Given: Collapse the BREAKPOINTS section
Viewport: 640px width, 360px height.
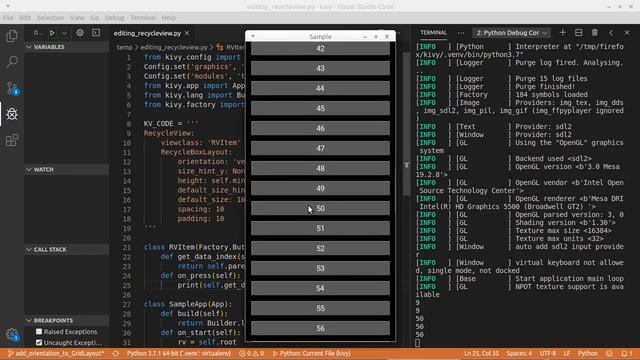Looking at the screenshot, I should pyautogui.click(x=67, y=320).
